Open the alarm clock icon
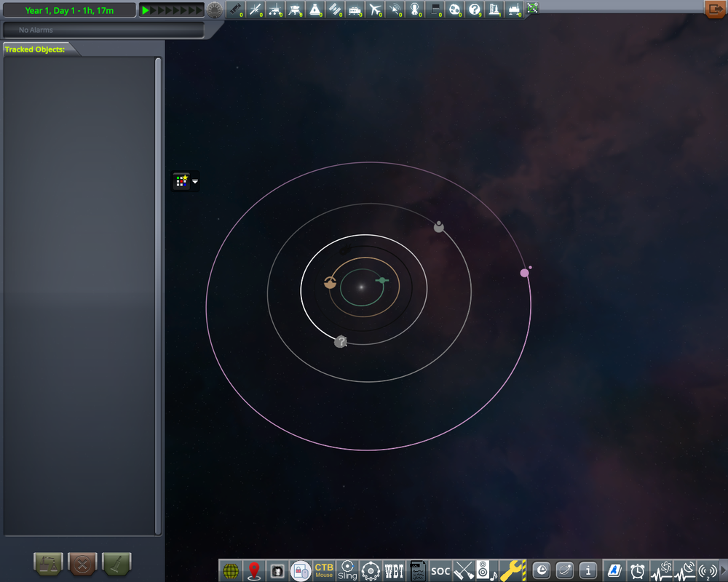 pyautogui.click(x=638, y=571)
